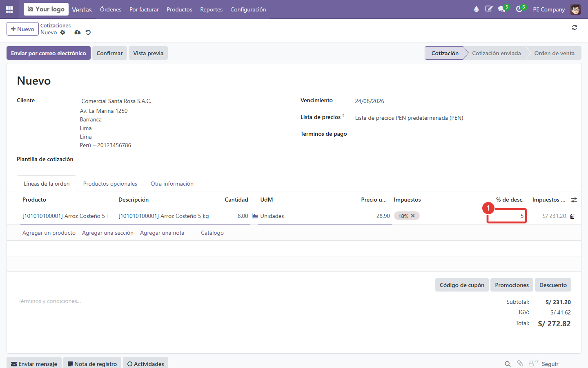588x368 pixels.
Task: Delete the Arroz Costeño order line
Action: 572,216
